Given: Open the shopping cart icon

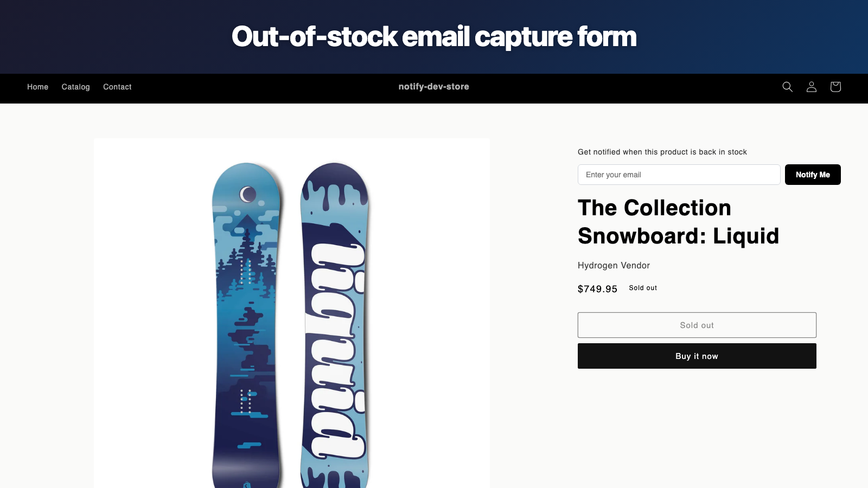Looking at the screenshot, I should [x=835, y=87].
